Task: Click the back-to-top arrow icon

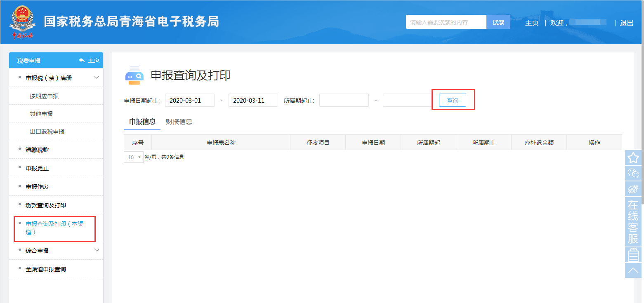Action: [x=633, y=270]
